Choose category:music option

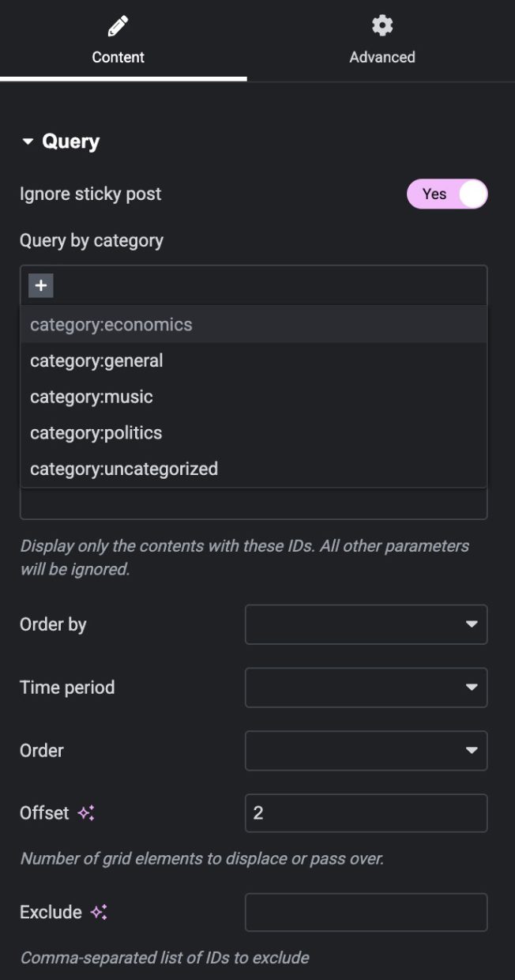92,397
